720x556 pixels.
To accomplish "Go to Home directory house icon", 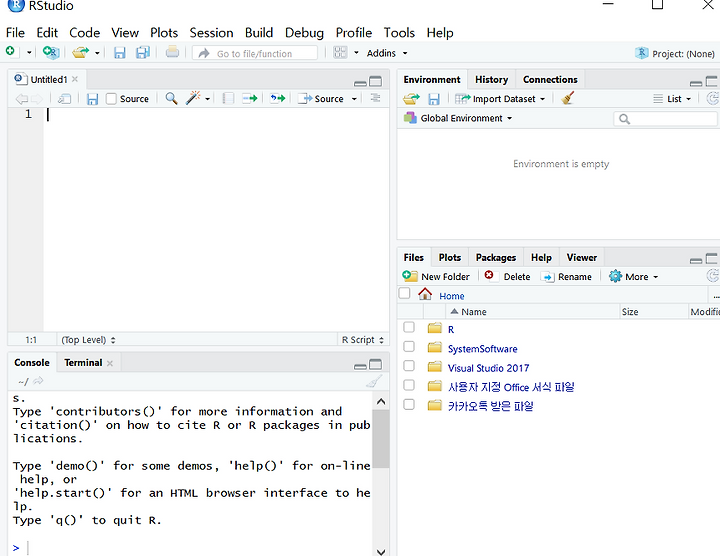I will [x=425, y=294].
